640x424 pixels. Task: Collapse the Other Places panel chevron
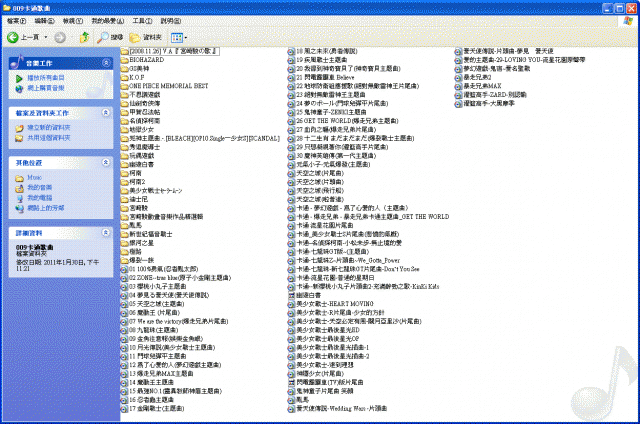[x=106, y=162]
